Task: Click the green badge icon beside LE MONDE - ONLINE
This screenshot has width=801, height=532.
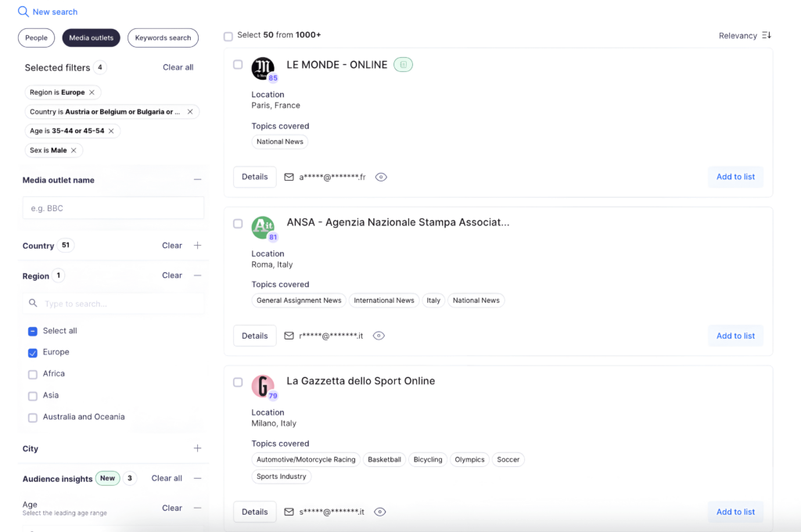Action: pyautogui.click(x=403, y=65)
